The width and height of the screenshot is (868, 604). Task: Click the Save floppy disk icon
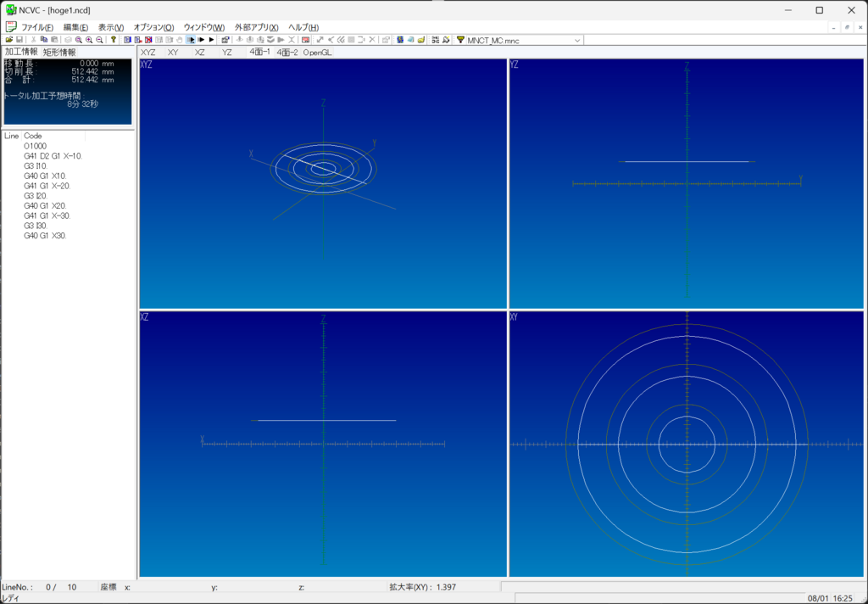click(19, 40)
